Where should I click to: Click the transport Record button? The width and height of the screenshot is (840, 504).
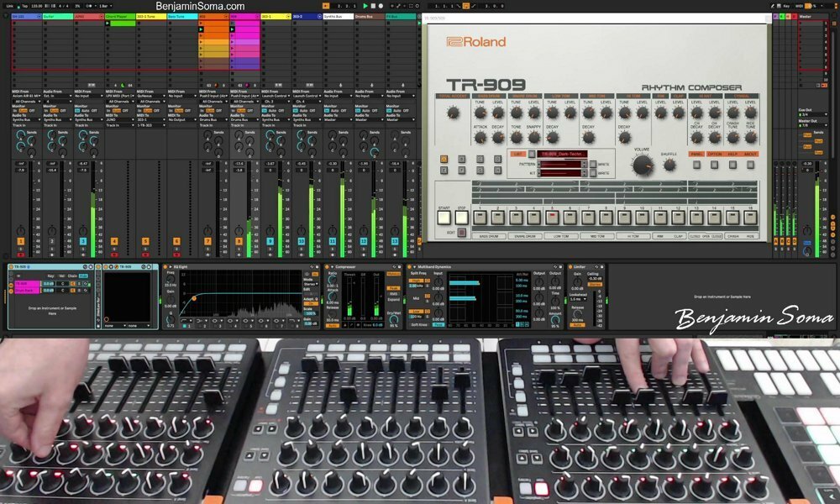point(381,6)
